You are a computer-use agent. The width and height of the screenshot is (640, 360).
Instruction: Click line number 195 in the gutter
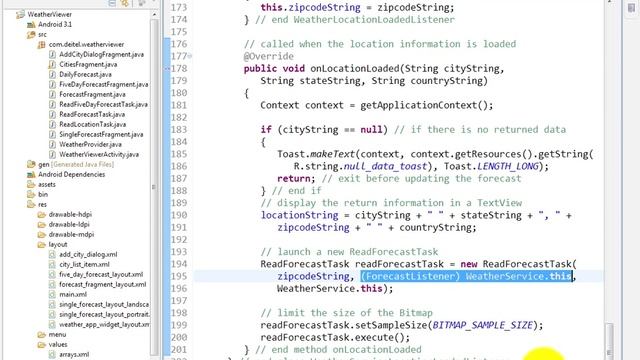[x=179, y=276]
